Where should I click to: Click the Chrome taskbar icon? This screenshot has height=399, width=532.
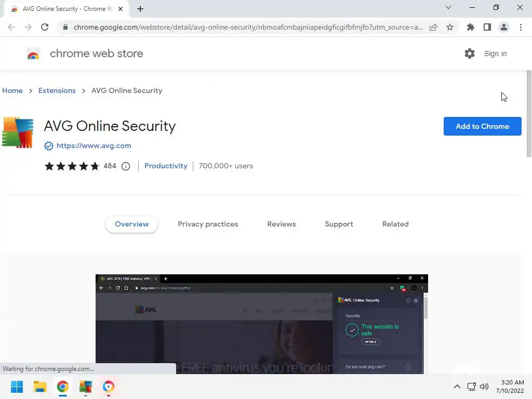point(63,387)
